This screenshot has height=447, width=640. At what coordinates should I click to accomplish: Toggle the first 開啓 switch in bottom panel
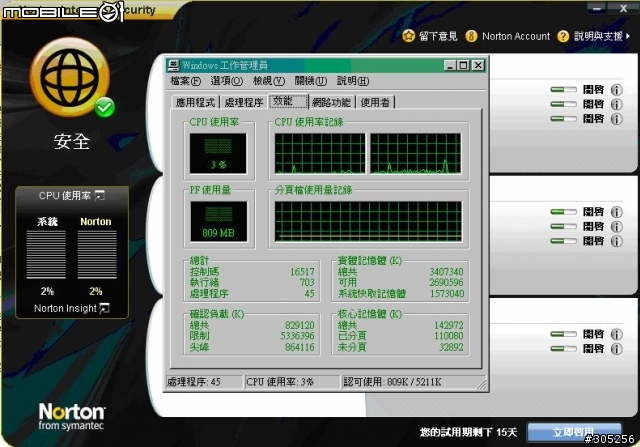[563, 334]
